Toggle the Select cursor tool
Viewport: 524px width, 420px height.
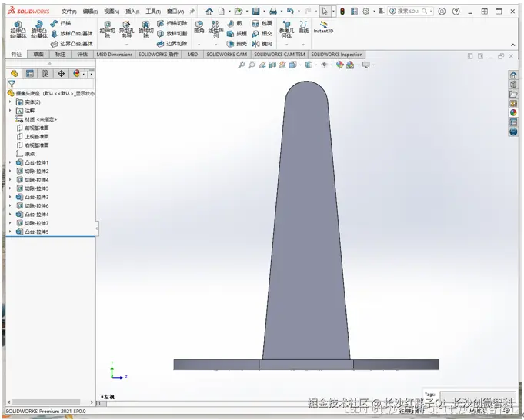tap(325, 12)
